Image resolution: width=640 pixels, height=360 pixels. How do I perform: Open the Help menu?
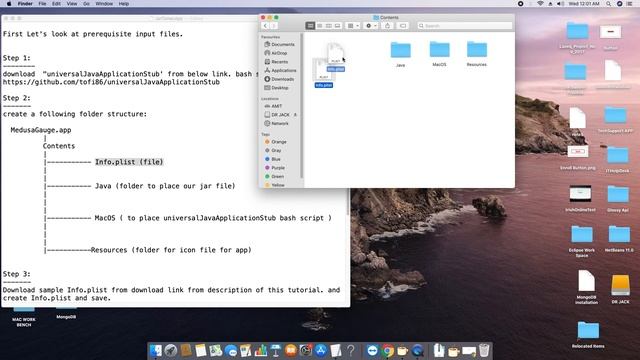click(124, 4)
